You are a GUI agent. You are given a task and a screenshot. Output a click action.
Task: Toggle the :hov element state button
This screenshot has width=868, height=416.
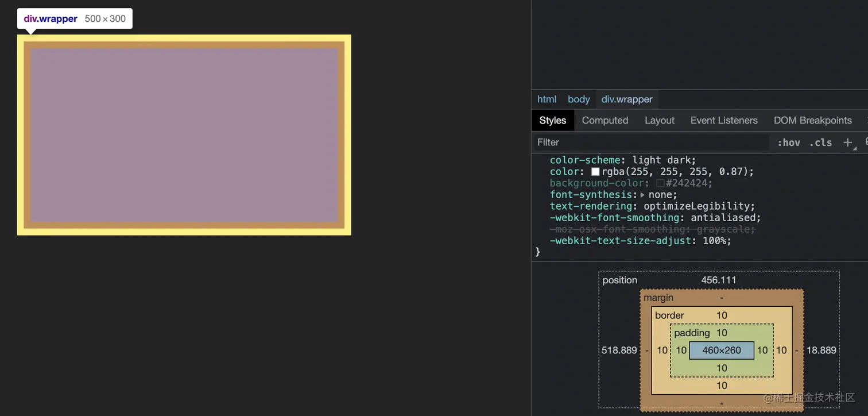(x=789, y=142)
